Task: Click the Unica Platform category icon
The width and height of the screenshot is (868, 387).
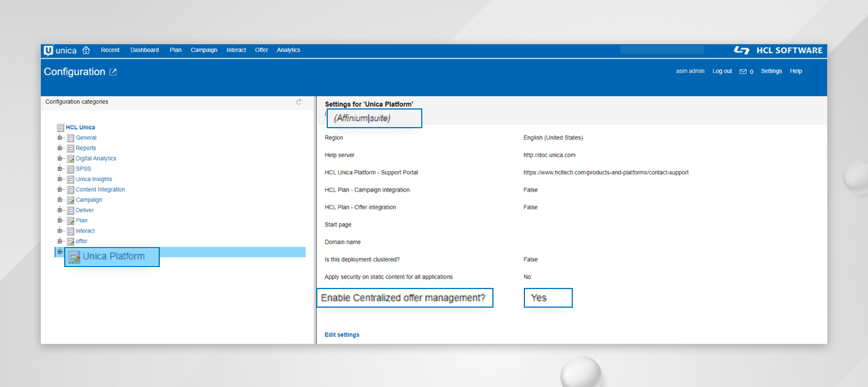Action: click(x=73, y=256)
